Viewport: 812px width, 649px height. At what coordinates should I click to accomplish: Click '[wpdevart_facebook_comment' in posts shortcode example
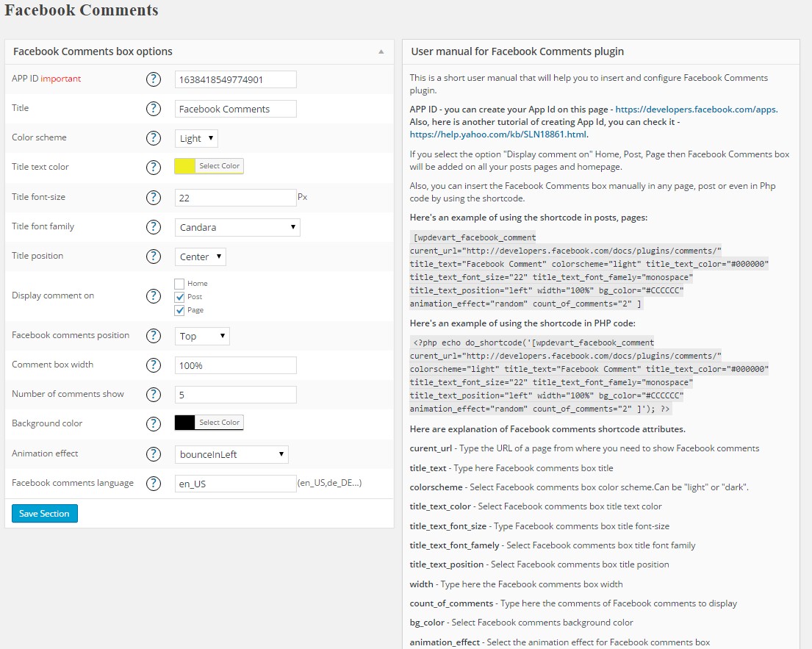point(475,237)
